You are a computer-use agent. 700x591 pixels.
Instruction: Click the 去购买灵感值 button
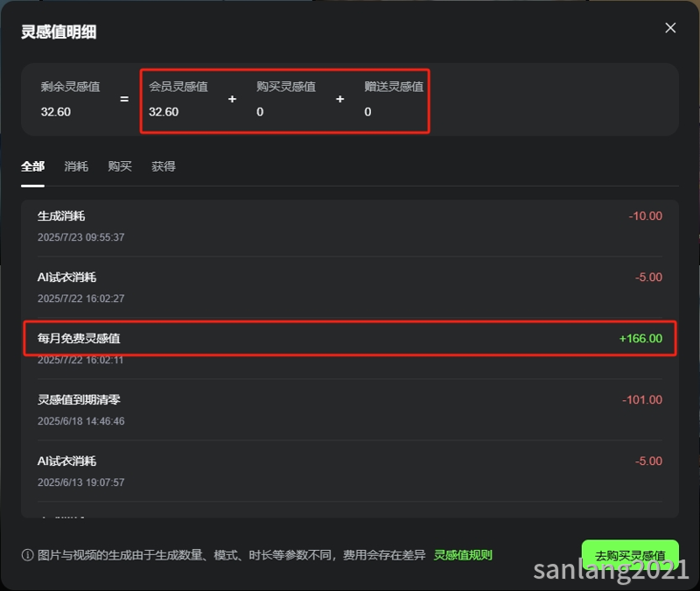(630, 555)
